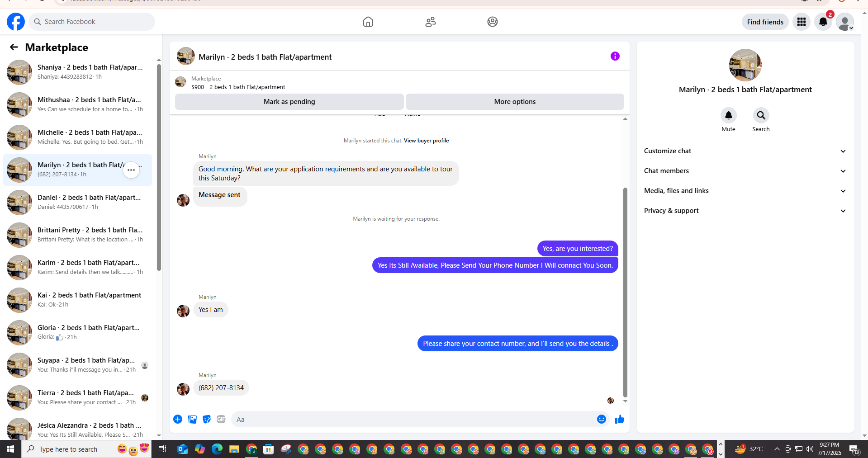
Task: Send a thumbs-up like
Action: pos(620,419)
